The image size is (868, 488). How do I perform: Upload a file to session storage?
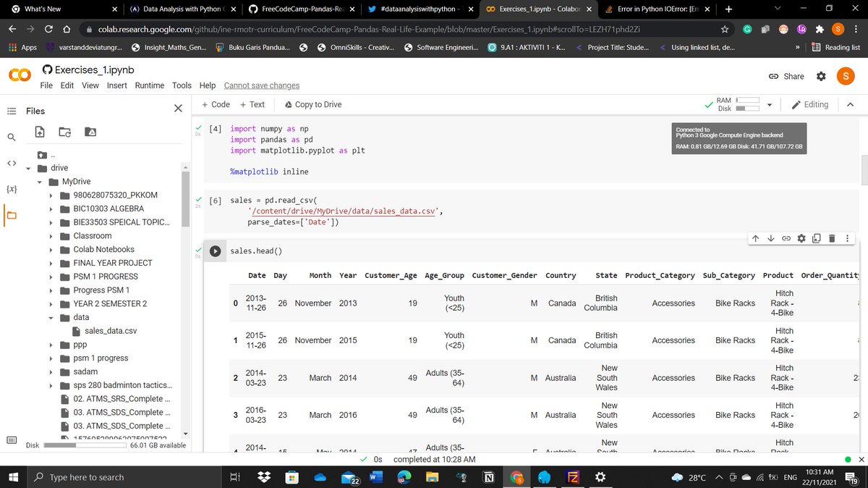pos(40,132)
